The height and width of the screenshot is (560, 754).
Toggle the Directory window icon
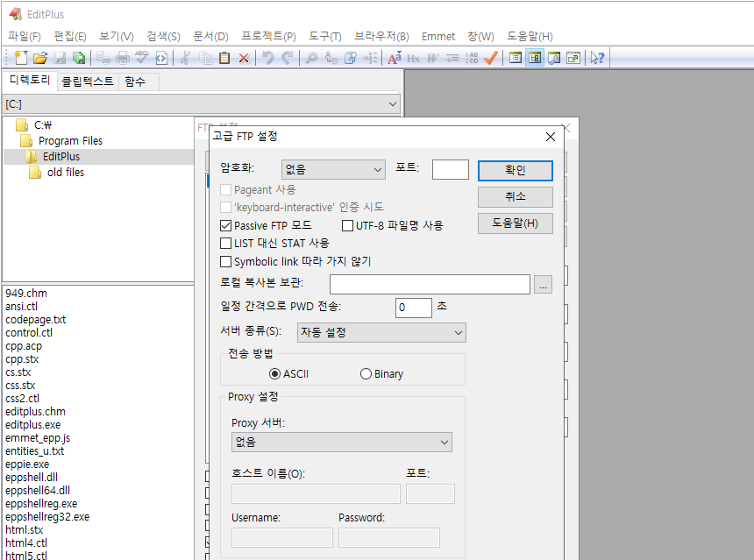pos(535,58)
